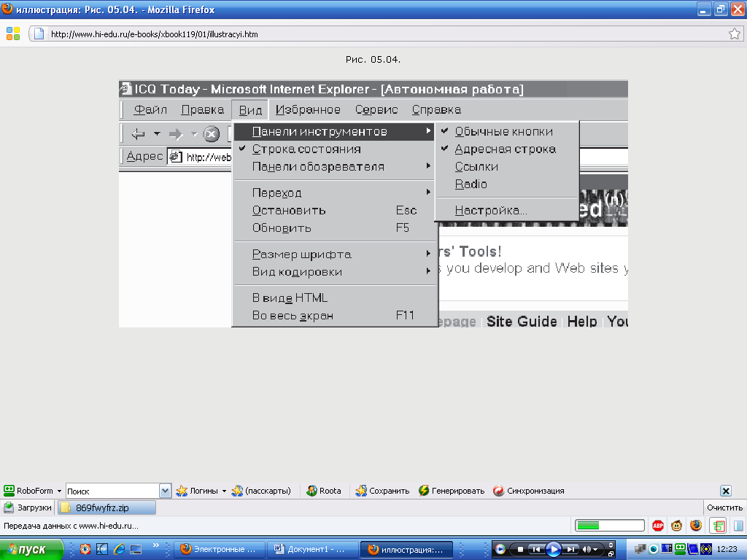Click Play in the media player toolbar

(x=553, y=550)
